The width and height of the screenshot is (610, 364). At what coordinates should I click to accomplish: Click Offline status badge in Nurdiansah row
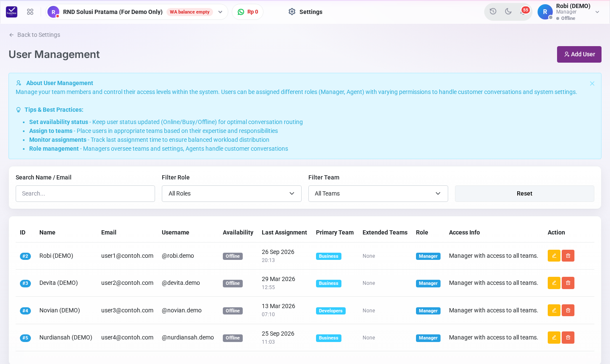coord(233,338)
